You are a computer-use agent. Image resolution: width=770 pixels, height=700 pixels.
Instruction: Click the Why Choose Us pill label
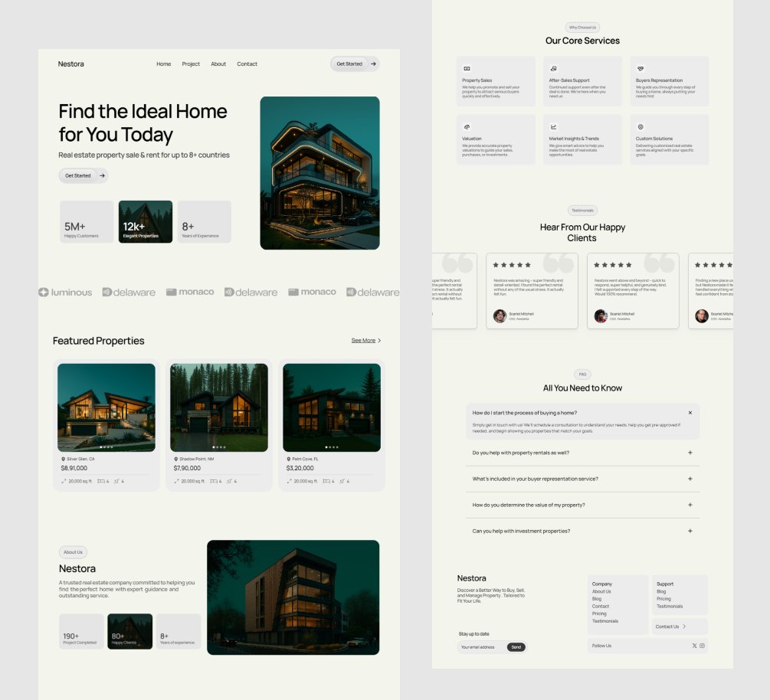click(582, 28)
